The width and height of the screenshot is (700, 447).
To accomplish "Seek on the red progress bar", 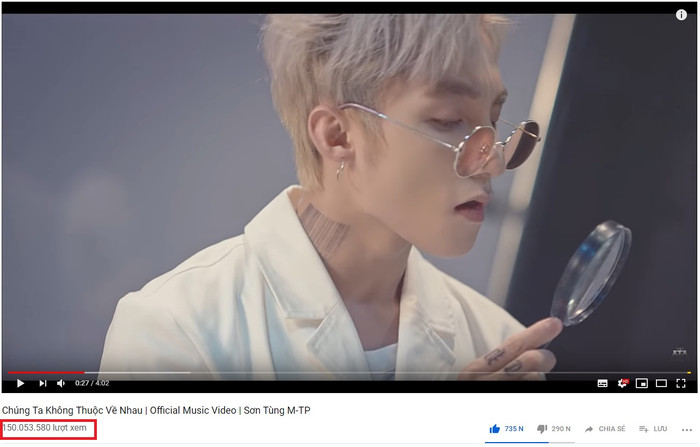I will click(46, 372).
